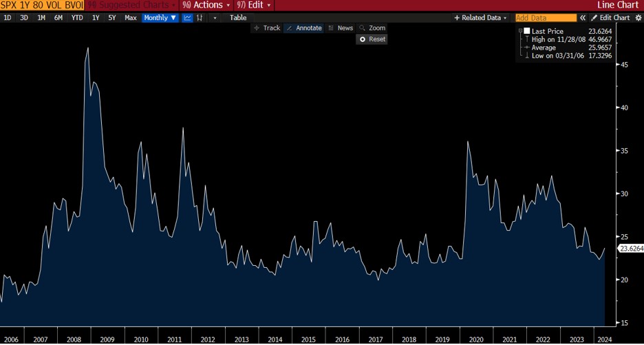Select the 5Y time range
The image size is (644, 345).
click(111, 18)
